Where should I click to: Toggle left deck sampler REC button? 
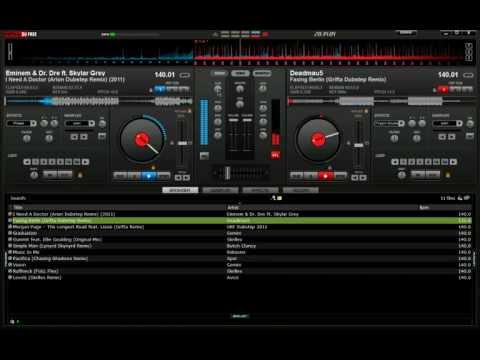(102, 136)
